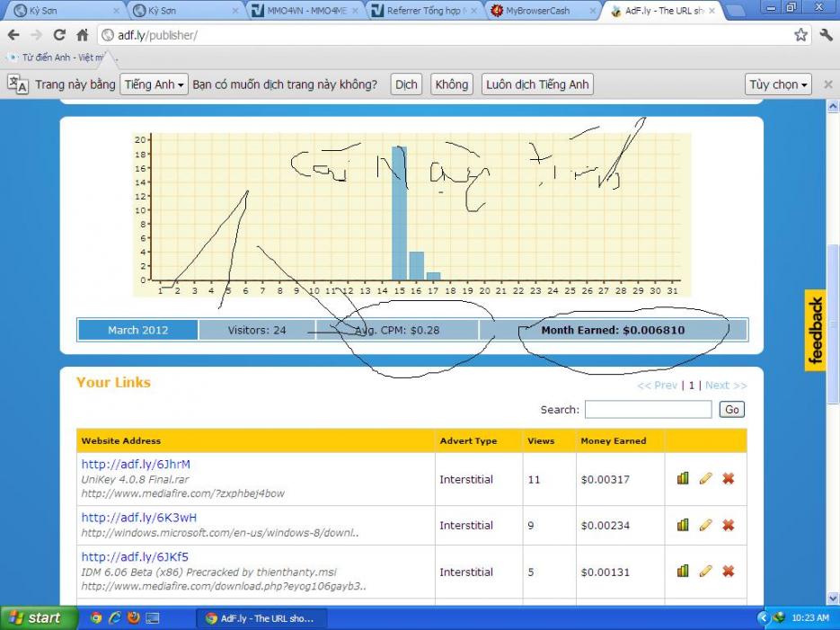Screen dimensions: 840x630
Task: Click the Không button in translate bar
Action: point(452,84)
